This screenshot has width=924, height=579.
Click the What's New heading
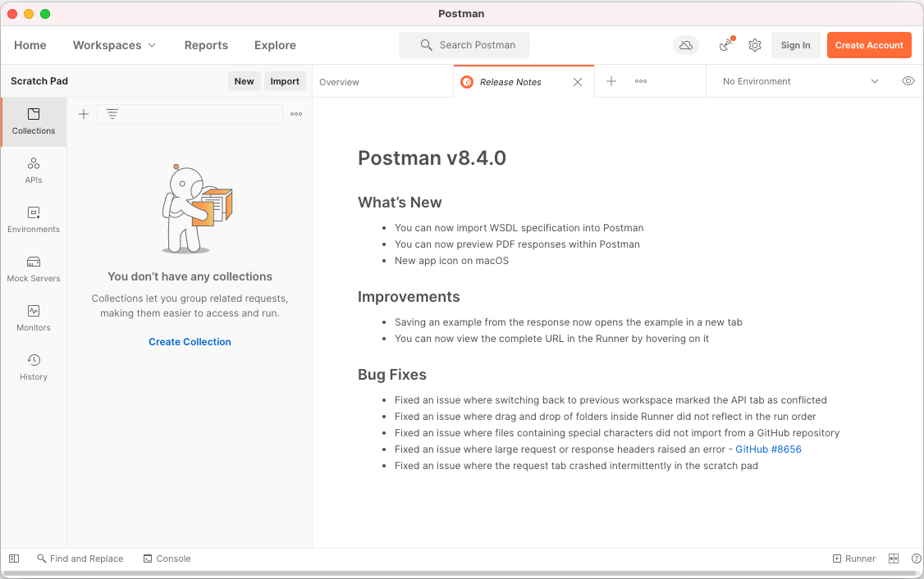tap(400, 203)
